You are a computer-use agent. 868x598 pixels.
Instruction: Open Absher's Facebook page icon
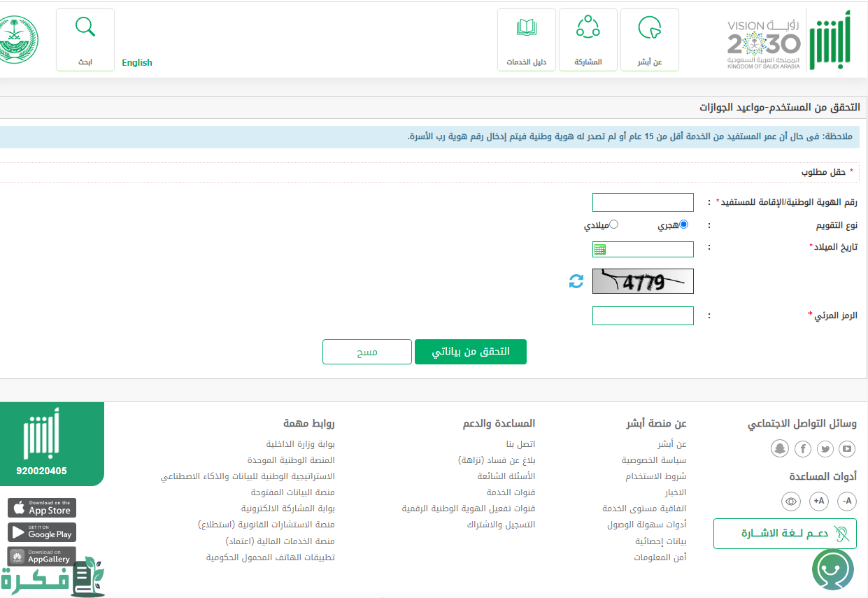pos(803,449)
